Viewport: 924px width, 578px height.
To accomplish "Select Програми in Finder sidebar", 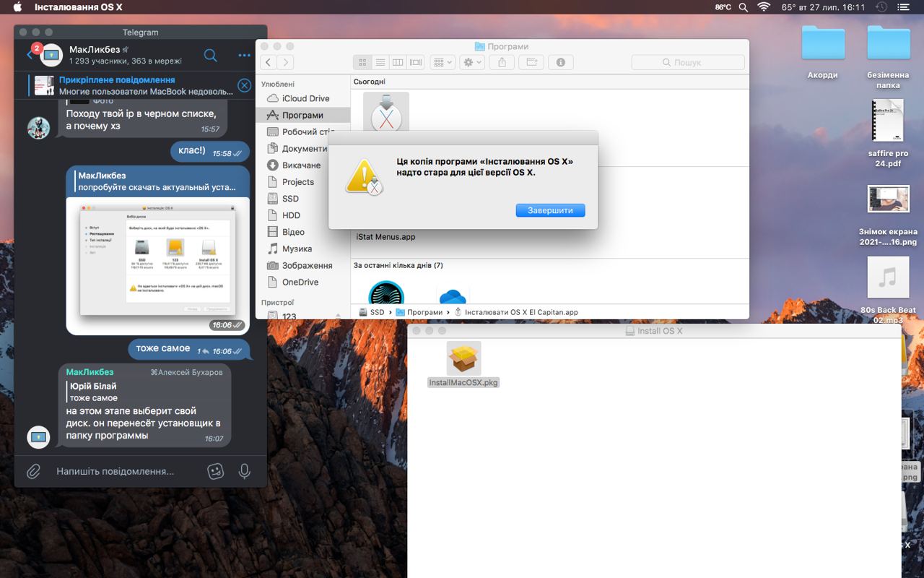I will point(302,115).
